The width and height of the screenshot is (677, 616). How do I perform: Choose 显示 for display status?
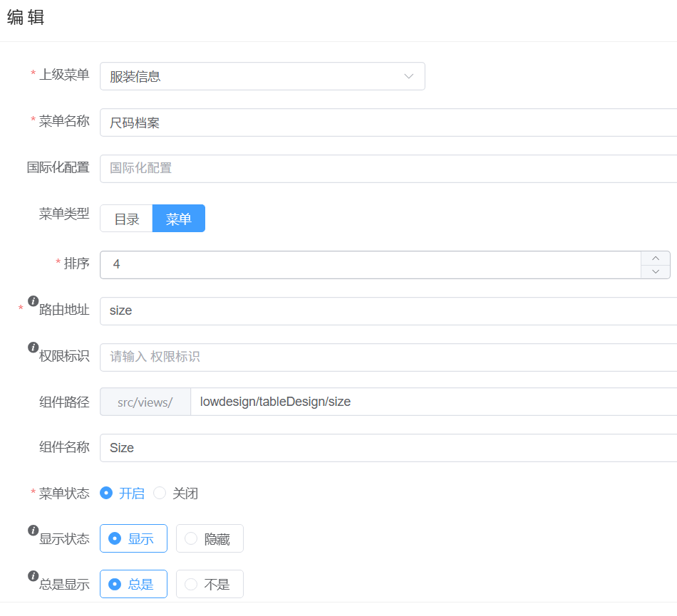[x=133, y=538]
